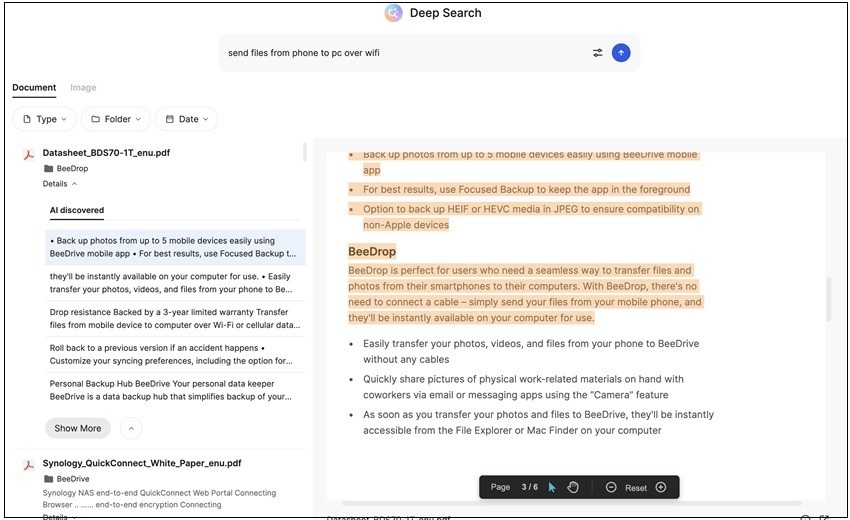The height and width of the screenshot is (520, 850).
Task: Click the search query input field
Action: [x=400, y=53]
